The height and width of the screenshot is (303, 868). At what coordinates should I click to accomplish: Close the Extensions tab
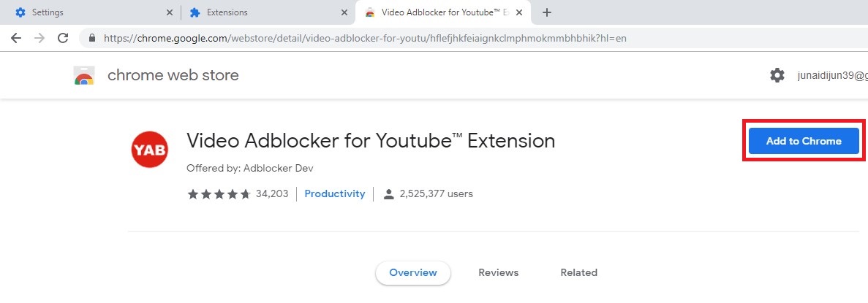pos(344,12)
